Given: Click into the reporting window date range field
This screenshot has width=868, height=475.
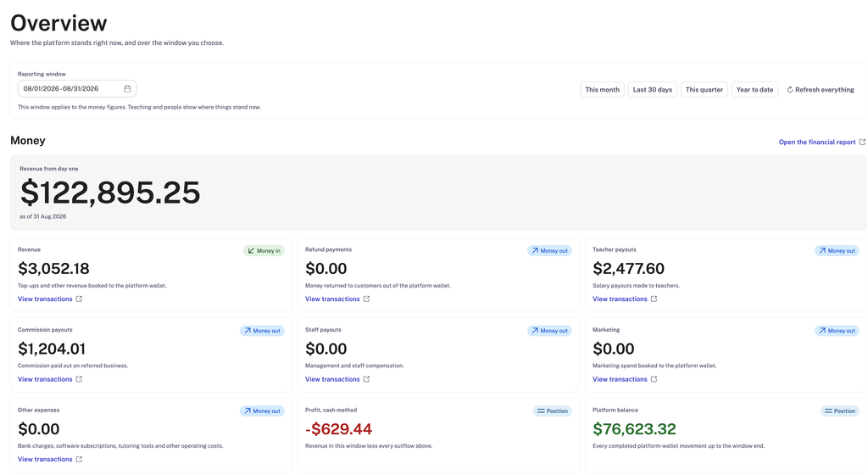Looking at the screenshot, I should [77, 88].
